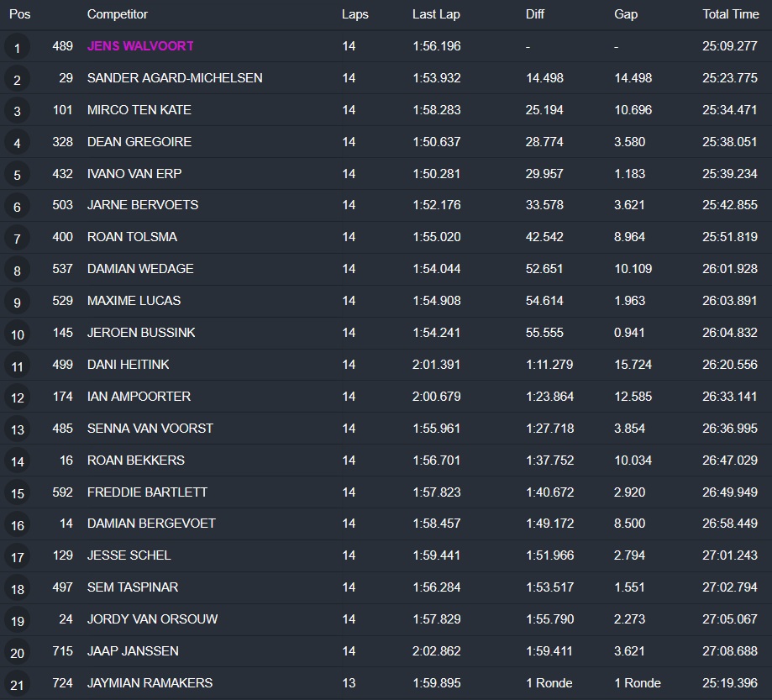Click the Pos column header
772x700 pixels.
[x=19, y=14]
